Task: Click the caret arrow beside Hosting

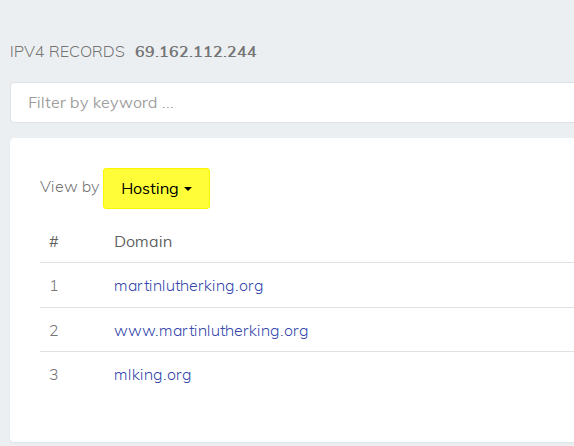Action: [x=188, y=189]
